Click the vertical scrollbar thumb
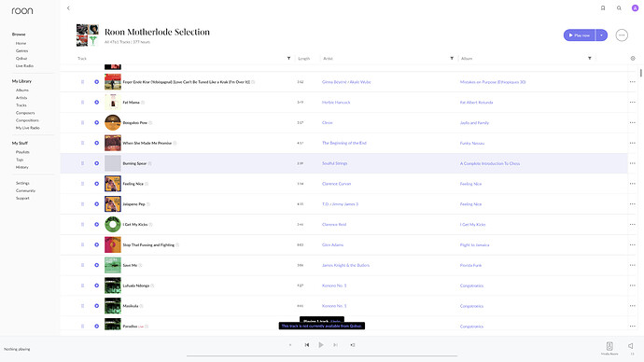 coord(640,73)
